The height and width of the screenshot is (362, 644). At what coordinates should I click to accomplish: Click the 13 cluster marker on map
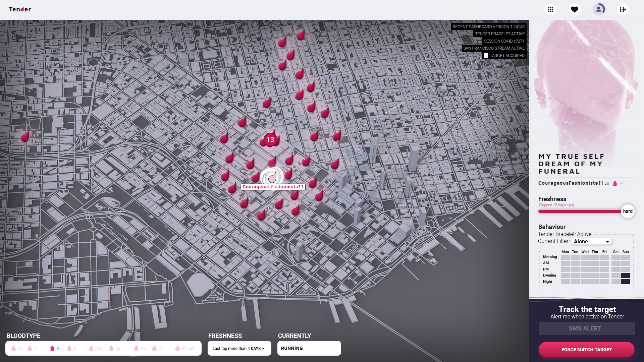pos(270,140)
